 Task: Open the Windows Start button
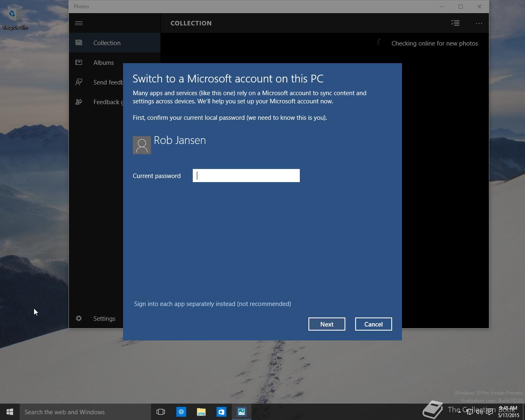click(10, 412)
